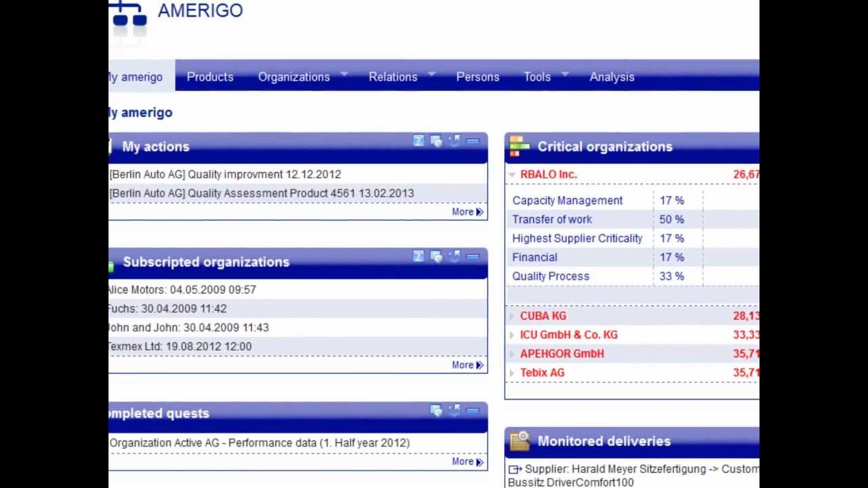Click the undock icon in My actions panel

pyautogui.click(x=454, y=141)
